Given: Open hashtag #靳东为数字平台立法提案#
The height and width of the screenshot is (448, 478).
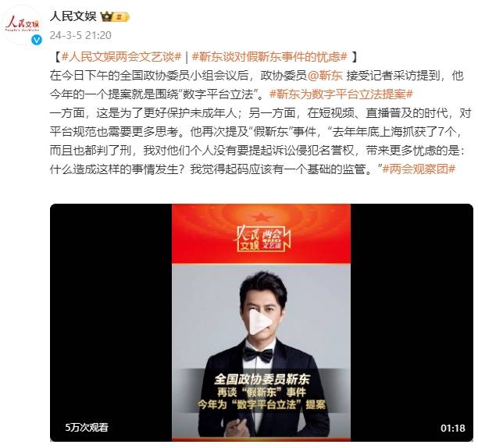Looking at the screenshot, I should point(341,94).
